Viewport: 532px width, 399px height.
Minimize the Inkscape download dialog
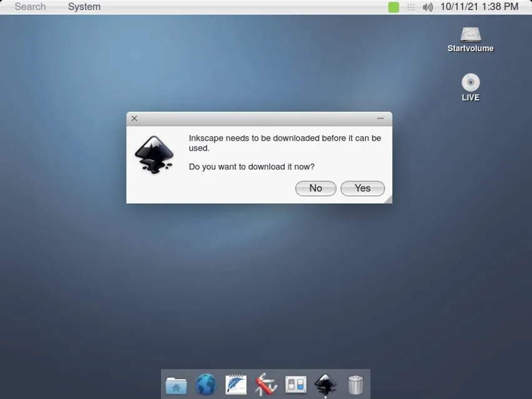(x=381, y=118)
